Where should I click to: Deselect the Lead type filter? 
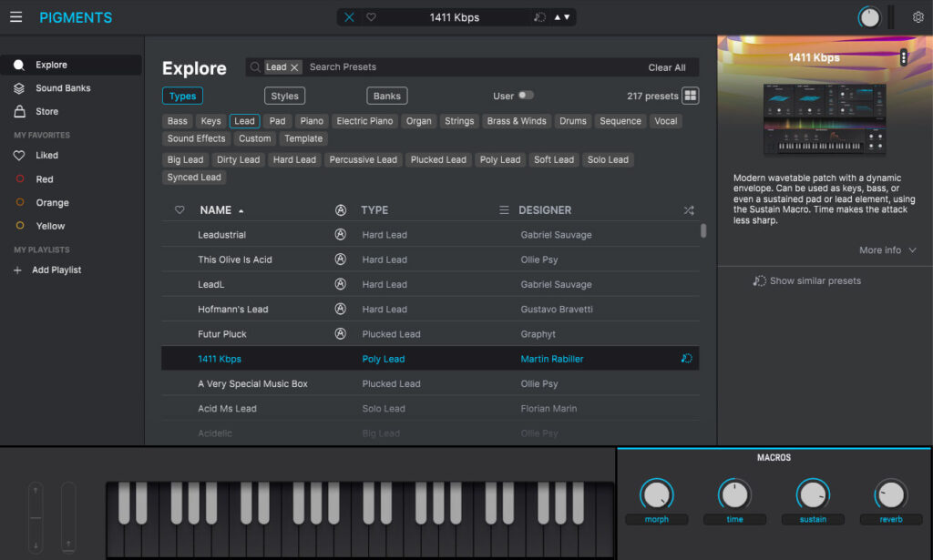point(244,121)
